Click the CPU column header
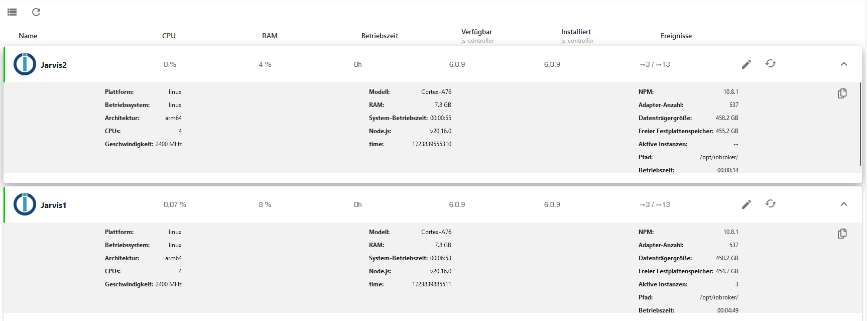868x321 pixels. (169, 36)
